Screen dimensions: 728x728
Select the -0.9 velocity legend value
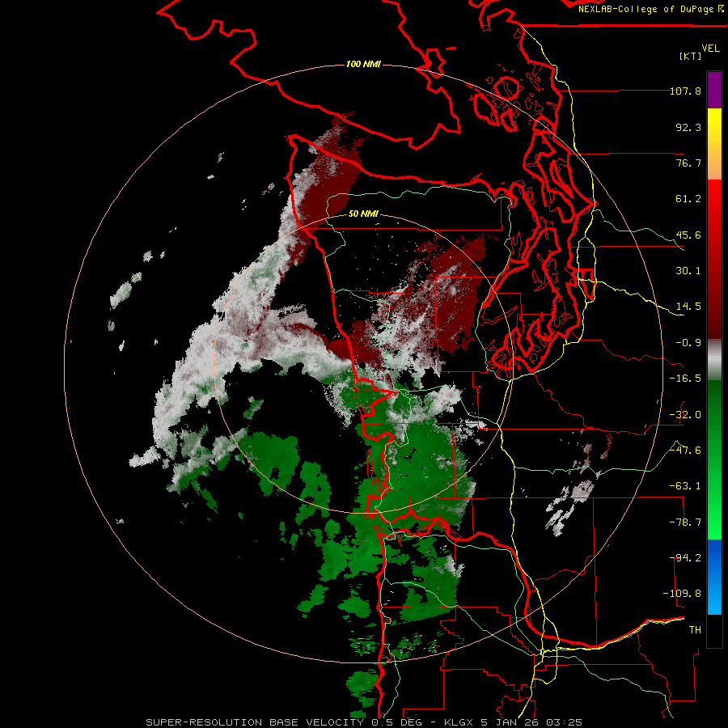tap(688, 343)
